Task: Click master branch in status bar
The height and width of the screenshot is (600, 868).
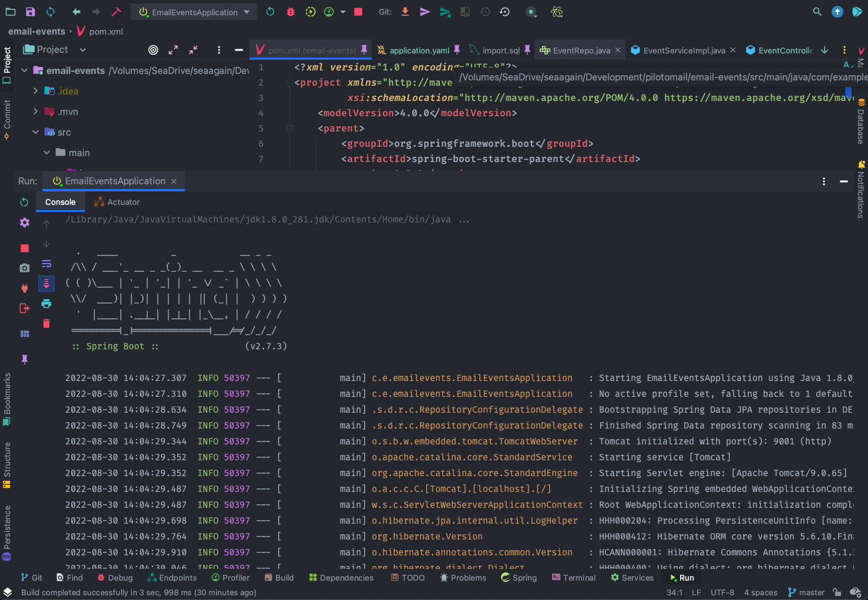Action: coord(806,592)
